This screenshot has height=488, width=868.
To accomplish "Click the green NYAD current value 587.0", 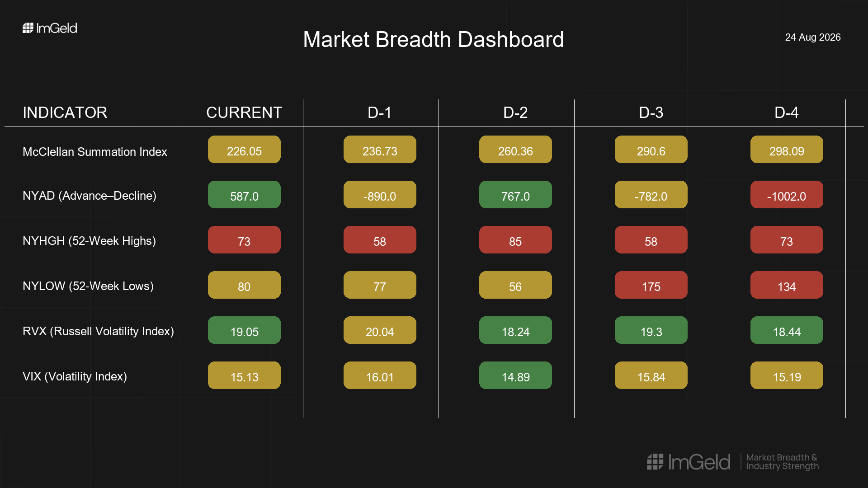I will tap(244, 195).
